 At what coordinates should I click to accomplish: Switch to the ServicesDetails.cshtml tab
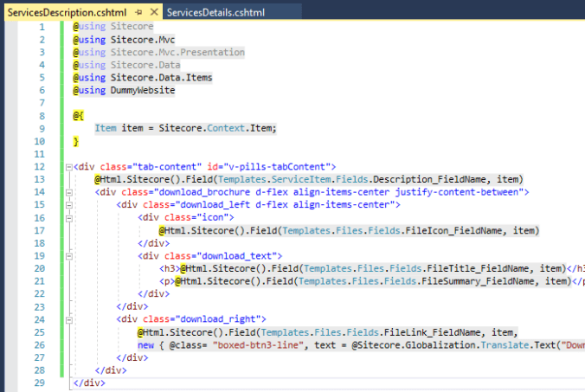[215, 13]
